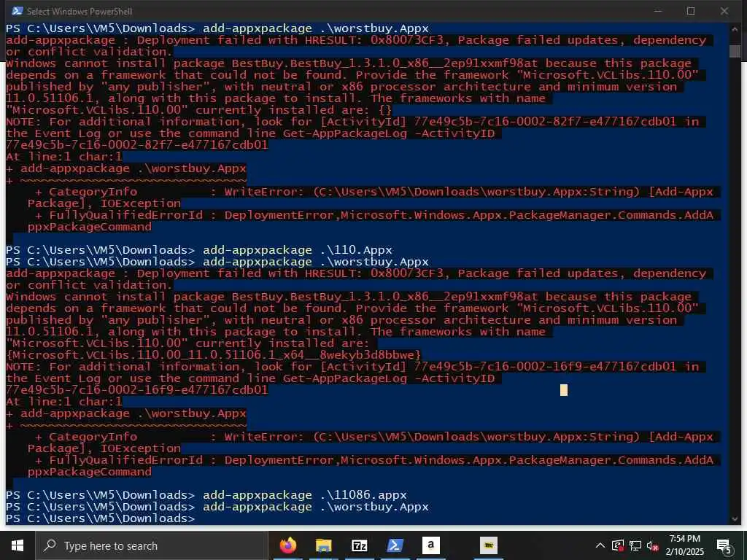Open network settings tray icon
The width and height of the screenshot is (747, 560).
[x=635, y=545]
